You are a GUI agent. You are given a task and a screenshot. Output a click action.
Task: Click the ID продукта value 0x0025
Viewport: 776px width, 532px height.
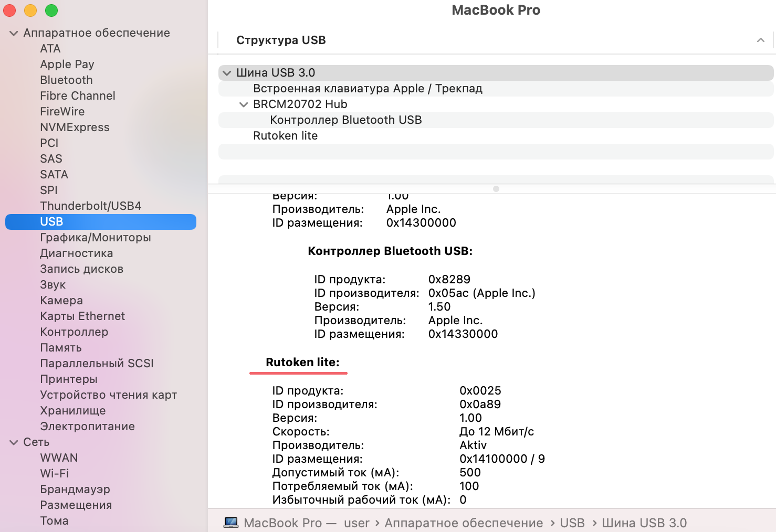click(x=480, y=391)
